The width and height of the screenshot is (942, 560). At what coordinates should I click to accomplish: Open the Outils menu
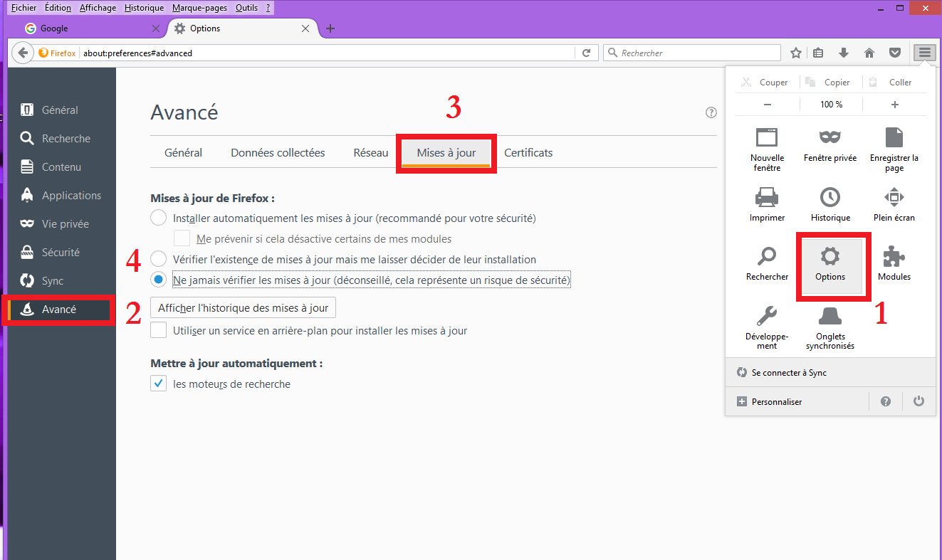coord(246,8)
